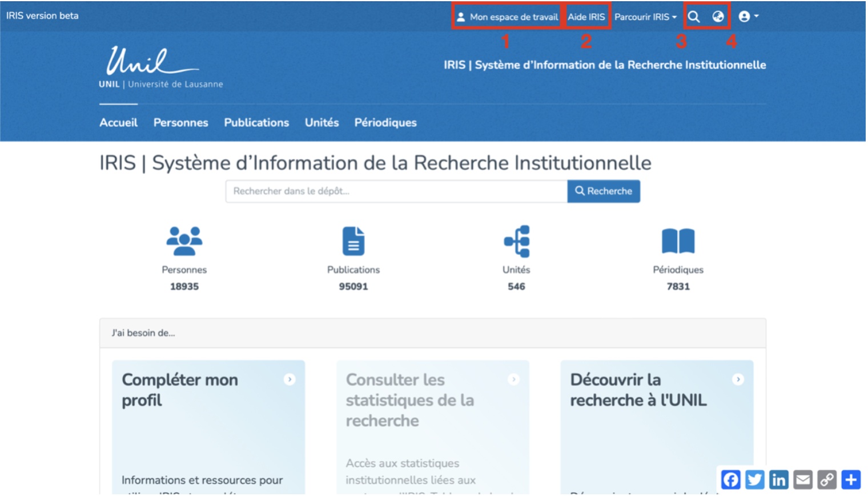
Task: Click the Périodiques open book icon
Action: click(678, 241)
